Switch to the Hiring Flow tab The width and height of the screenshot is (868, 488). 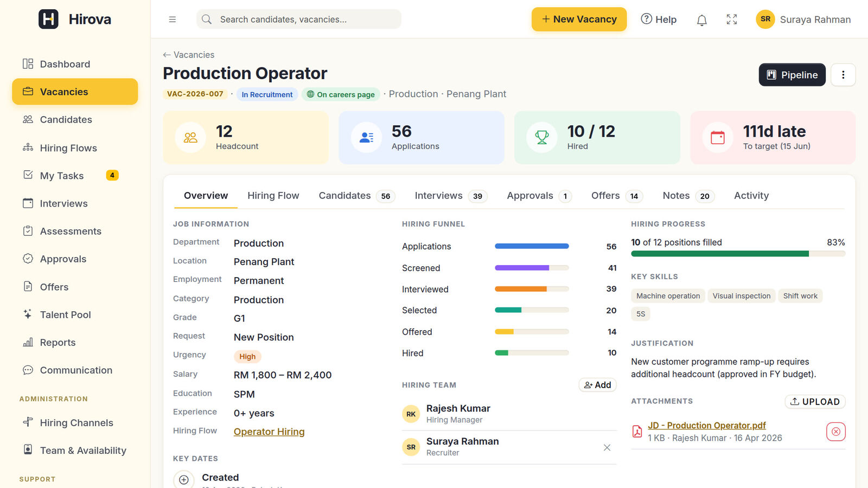coord(273,196)
